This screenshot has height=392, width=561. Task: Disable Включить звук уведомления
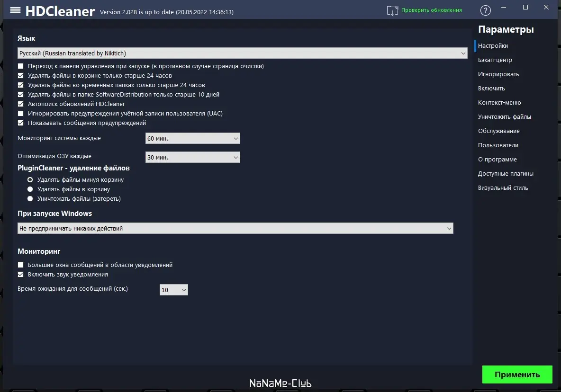point(21,275)
